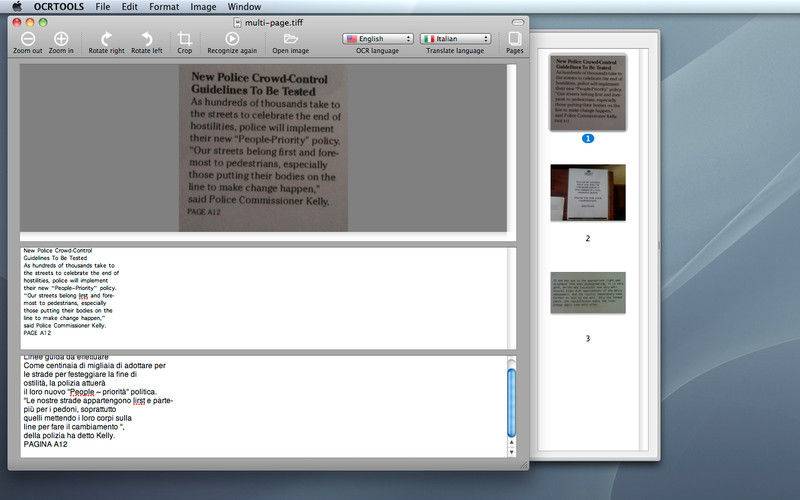Click the page number 3 label

(x=588, y=338)
